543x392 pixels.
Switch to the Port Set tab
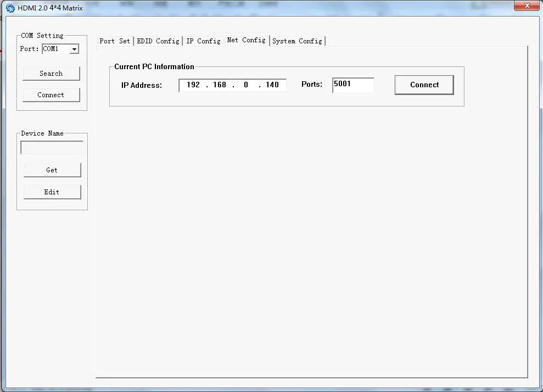click(115, 41)
